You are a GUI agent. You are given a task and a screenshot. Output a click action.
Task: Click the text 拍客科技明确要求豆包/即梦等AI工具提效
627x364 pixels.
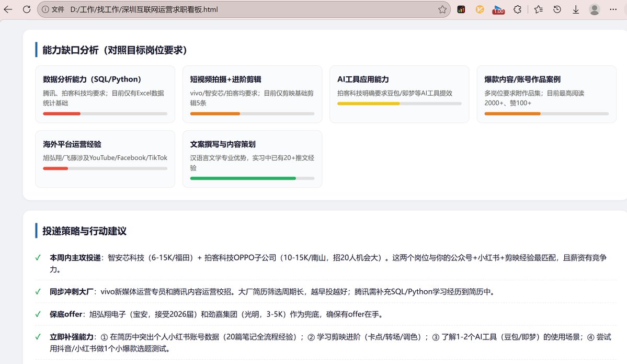point(395,93)
